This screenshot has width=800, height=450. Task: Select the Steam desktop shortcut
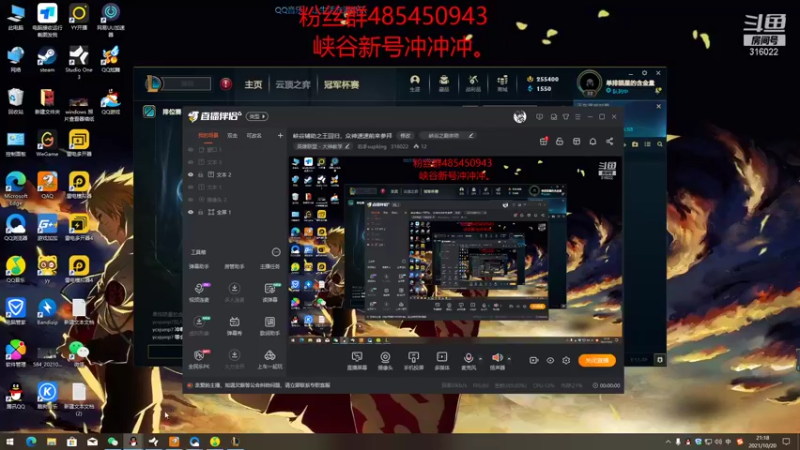47,60
